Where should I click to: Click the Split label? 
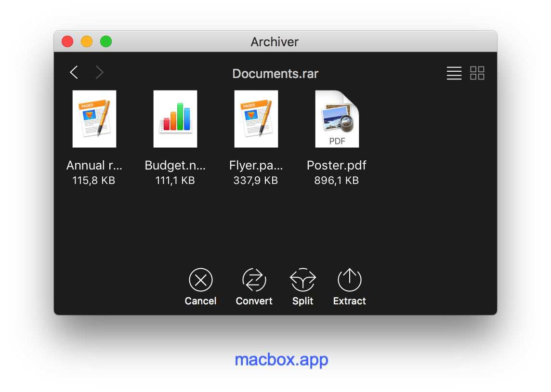point(302,301)
